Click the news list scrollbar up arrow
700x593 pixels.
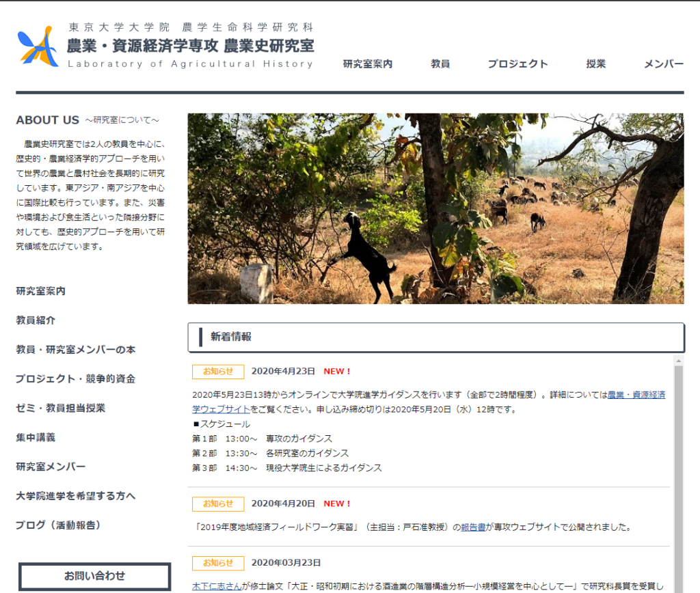tap(679, 361)
